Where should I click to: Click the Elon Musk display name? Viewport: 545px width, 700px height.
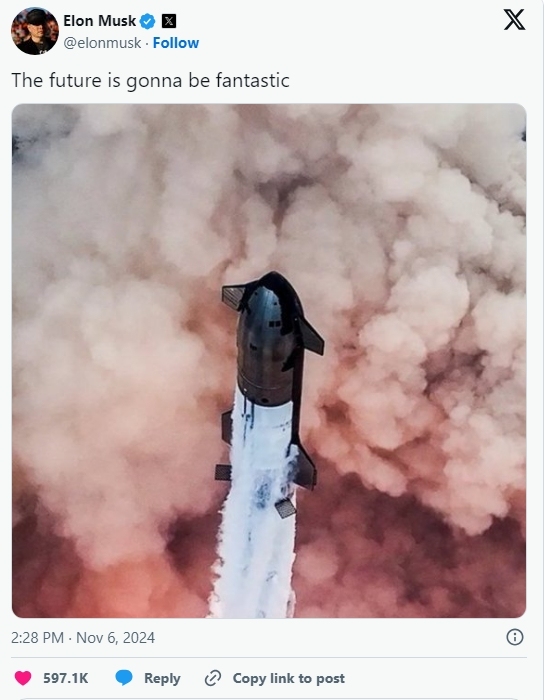tap(100, 21)
